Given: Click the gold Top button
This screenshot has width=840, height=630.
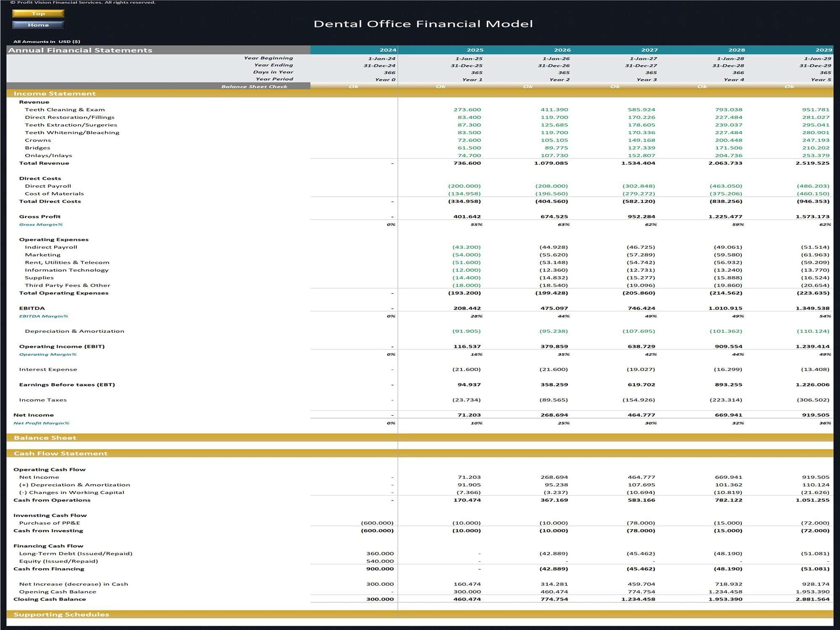Looking at the screenshot, I should 38,13.
